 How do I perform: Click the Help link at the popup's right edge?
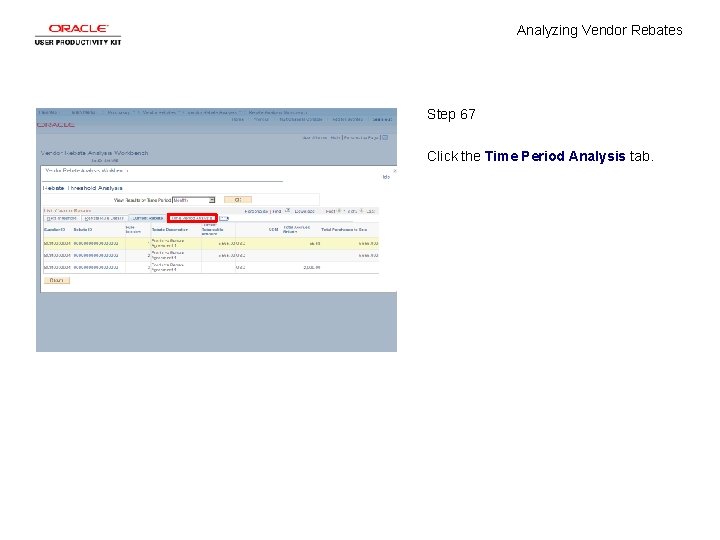tap(386, 177)
